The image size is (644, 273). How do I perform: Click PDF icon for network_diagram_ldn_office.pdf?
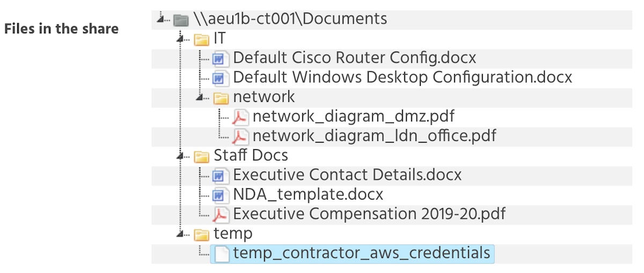point(239,137)
